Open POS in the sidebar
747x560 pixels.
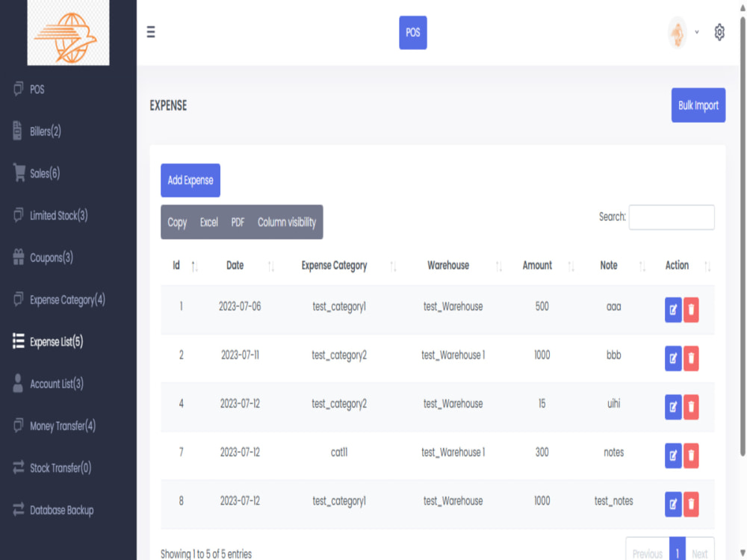tap(37, 89)
